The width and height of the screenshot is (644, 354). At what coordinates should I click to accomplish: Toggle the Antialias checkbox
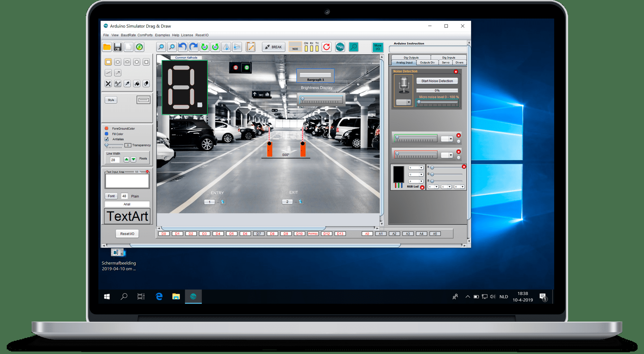pyautogui.click(x=107, y=139)
